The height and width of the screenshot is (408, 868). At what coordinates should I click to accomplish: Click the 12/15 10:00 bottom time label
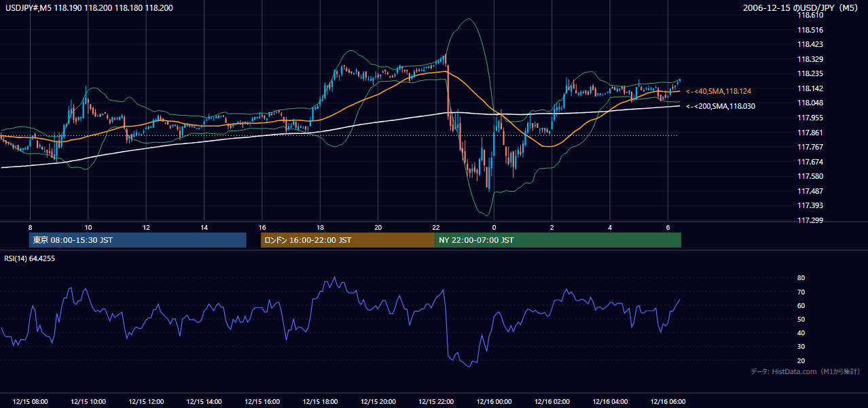pyautogui.click(x=88, y=402)
